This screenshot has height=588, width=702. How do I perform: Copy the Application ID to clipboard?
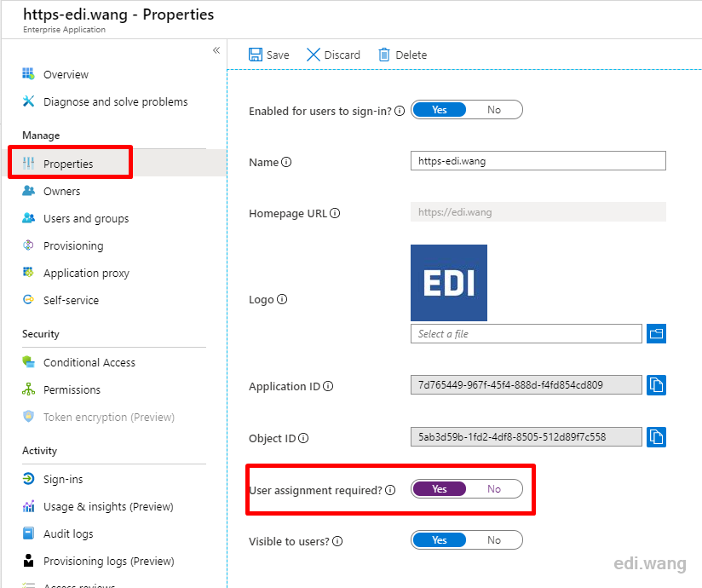(x=656, y=385)
